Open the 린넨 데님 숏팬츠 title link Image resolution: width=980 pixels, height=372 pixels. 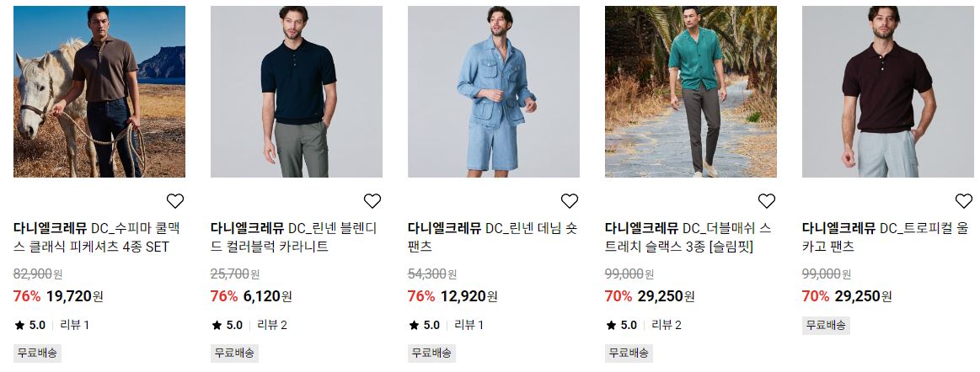[x=492, y=237]
